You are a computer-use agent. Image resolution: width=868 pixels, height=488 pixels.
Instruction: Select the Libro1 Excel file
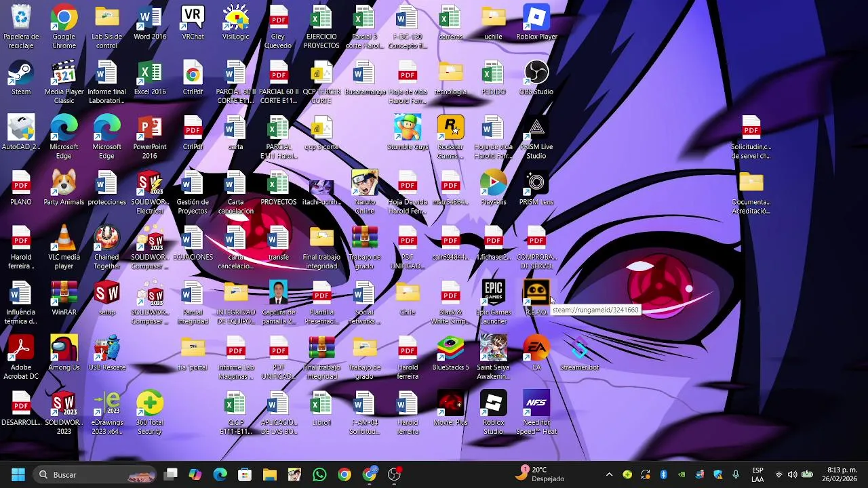coord(321,408)
